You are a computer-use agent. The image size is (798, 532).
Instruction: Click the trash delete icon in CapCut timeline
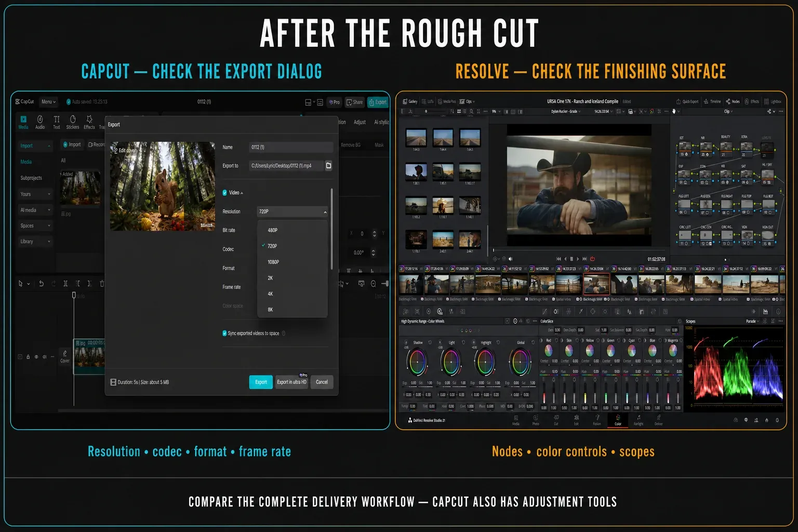[x=102, y=284]
